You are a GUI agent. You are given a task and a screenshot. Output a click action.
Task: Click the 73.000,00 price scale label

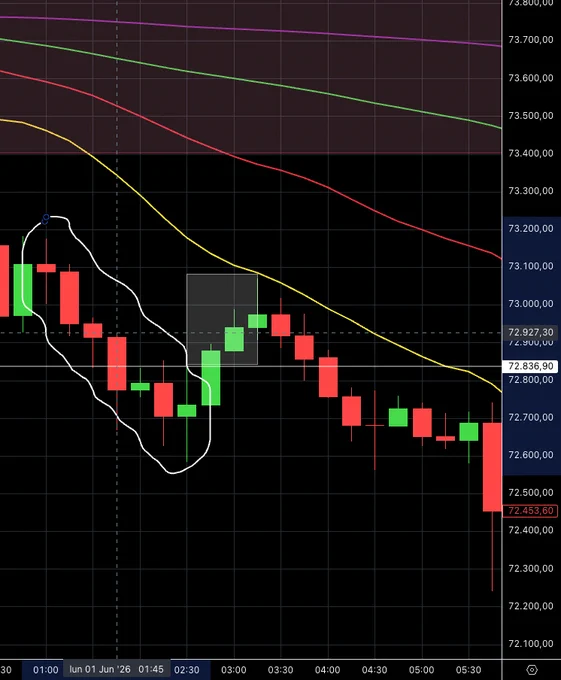(x=531, y=304)
